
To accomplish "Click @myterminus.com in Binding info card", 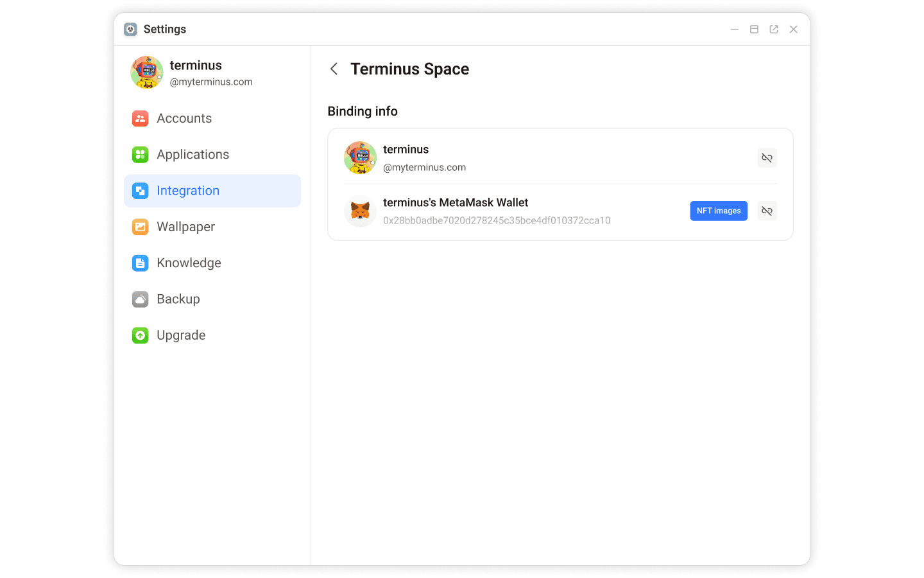I will click(x=425, y=167).
